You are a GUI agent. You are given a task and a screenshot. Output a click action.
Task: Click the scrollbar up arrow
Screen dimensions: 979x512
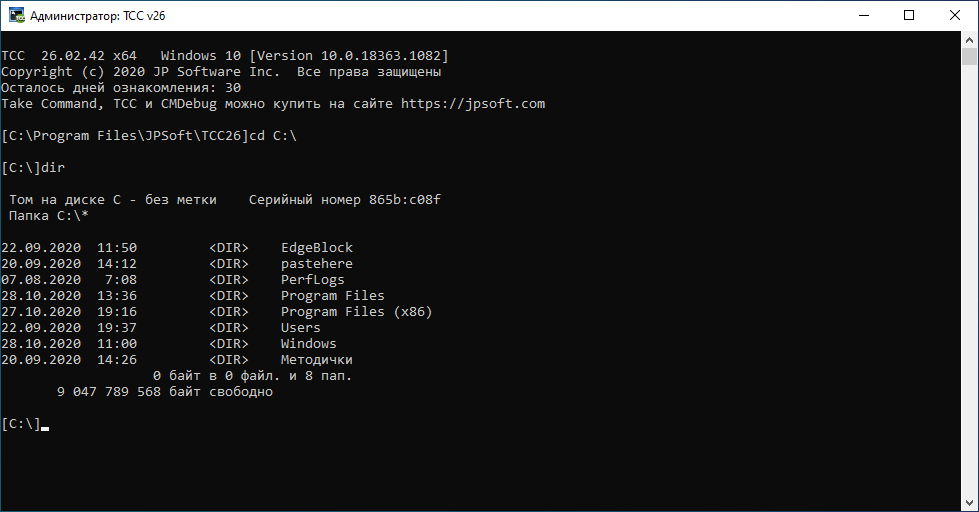pyautogui.click(x=970, y=39)
